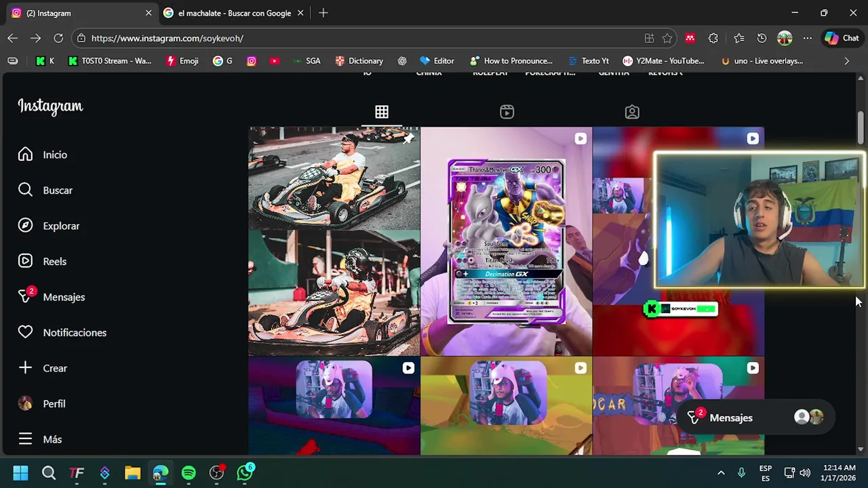Go back in browser
The height and width of the screenshot is (488, 868).
pos(13,38)
